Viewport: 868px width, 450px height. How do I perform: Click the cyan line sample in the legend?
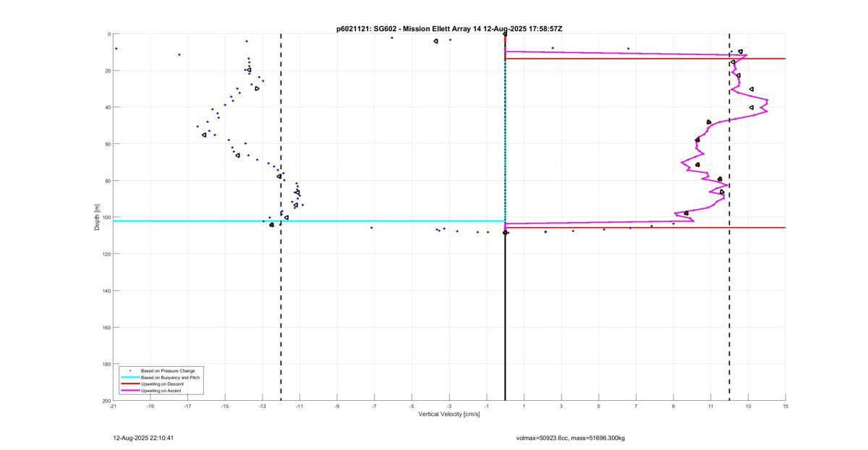[x=129, y=378]
